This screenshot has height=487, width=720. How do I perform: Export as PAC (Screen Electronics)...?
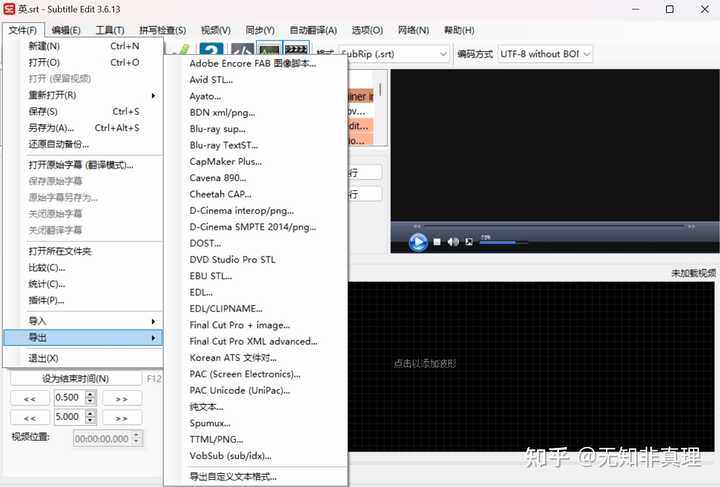pyautogui.click(x=256, y=374)
